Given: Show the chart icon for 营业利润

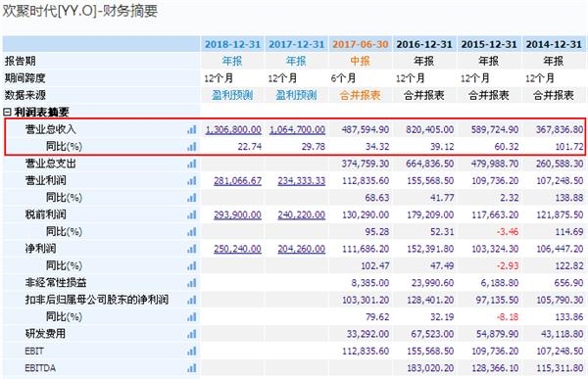Looking at the screenshot, I should (192, 181).
